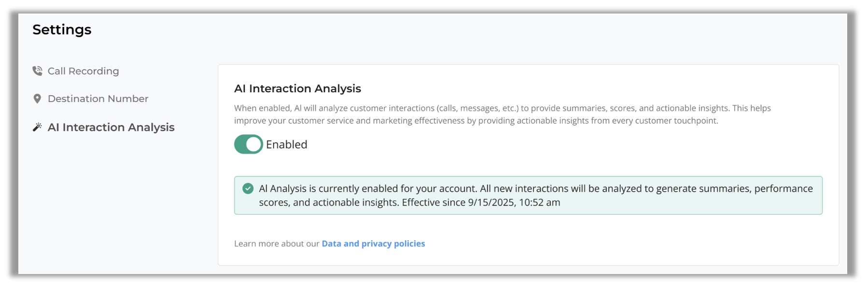Open the Data and privacy policies link

[x=373, y=244]
